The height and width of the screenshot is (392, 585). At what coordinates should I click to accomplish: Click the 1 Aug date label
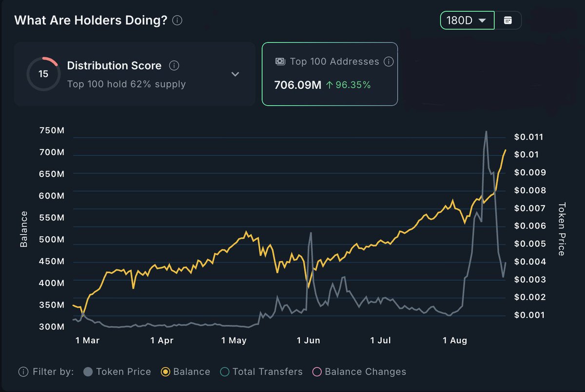coord(455,340)
